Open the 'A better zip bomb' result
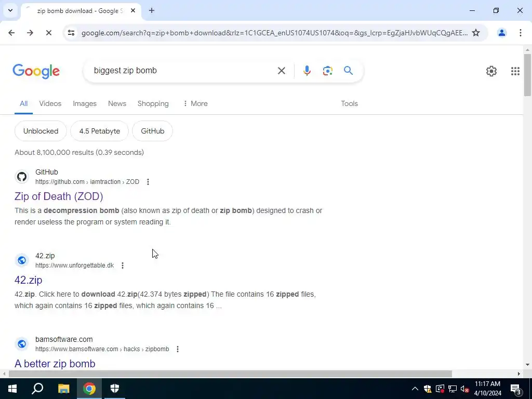The height and width of the screenshot is (399, 532). point(55,363)
